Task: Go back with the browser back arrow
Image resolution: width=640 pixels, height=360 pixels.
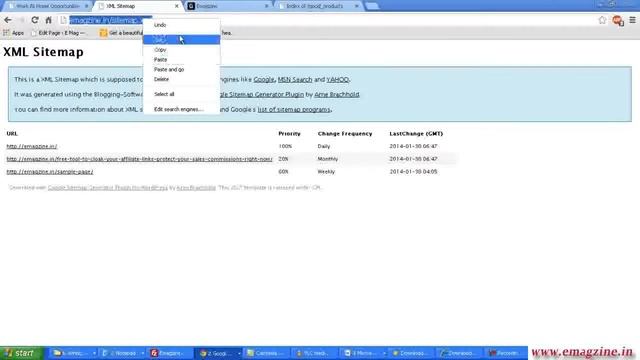Action: 8,20
